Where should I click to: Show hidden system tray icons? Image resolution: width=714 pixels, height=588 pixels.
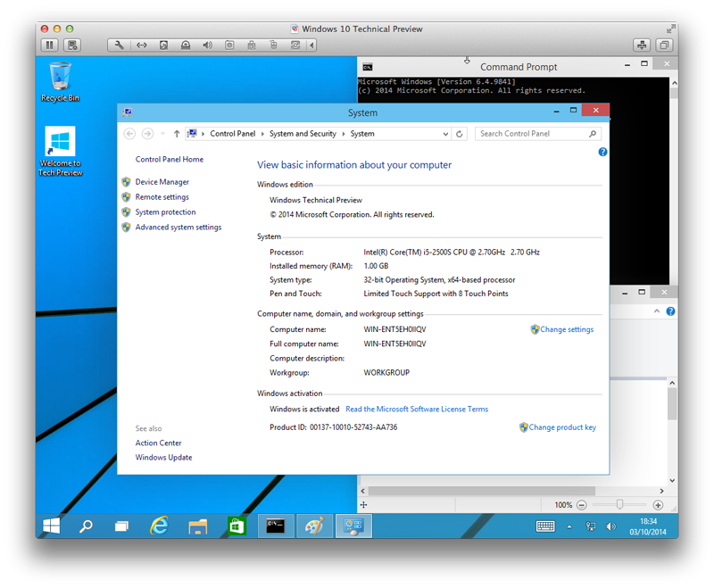pyautogui.click(x=569, y=526)
